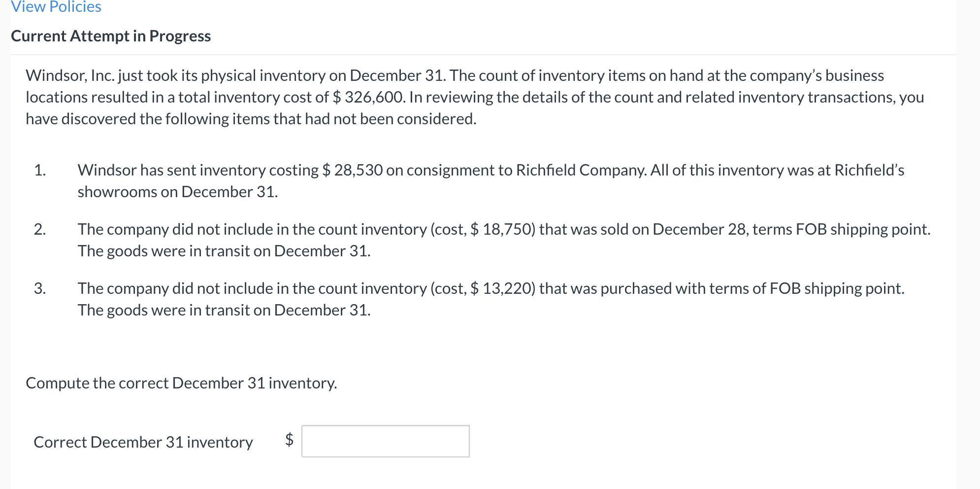Viewport: 980px width, 489px height.
Task: Click the phrase Richfield's showrooms on December 31
Action: pyautogui.click(x=177, y=191)
